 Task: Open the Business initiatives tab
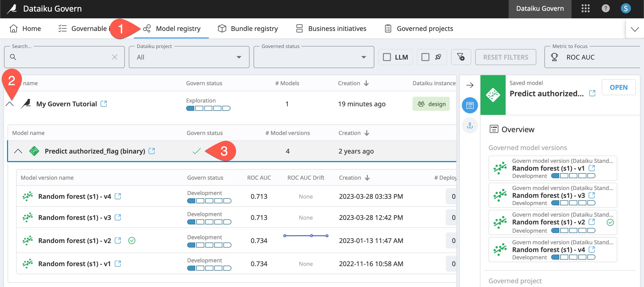pos(331,28)
